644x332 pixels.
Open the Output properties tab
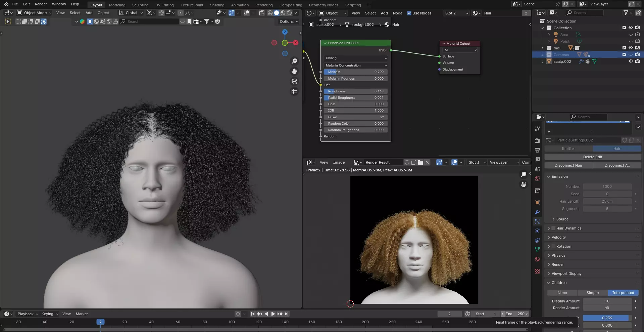coord(537,150)
